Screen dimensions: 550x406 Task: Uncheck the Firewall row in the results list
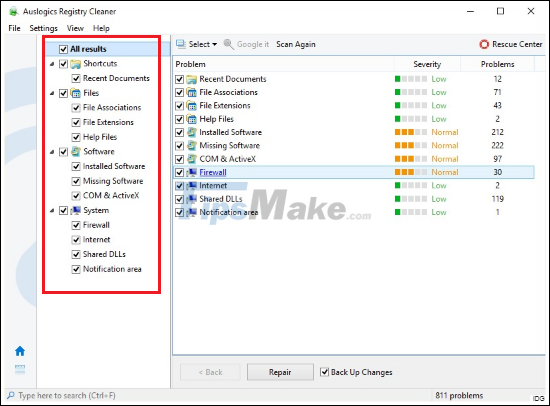click(180, 172)
